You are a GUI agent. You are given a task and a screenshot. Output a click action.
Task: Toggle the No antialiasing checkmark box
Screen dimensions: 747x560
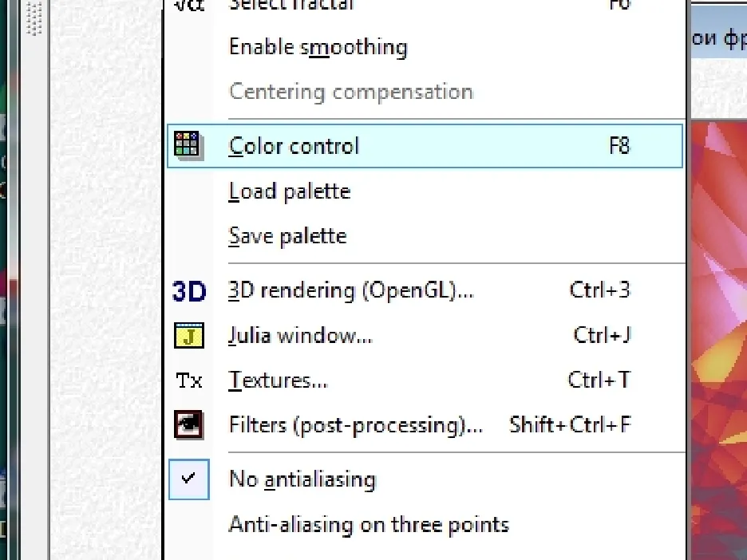tap(188, 479)
